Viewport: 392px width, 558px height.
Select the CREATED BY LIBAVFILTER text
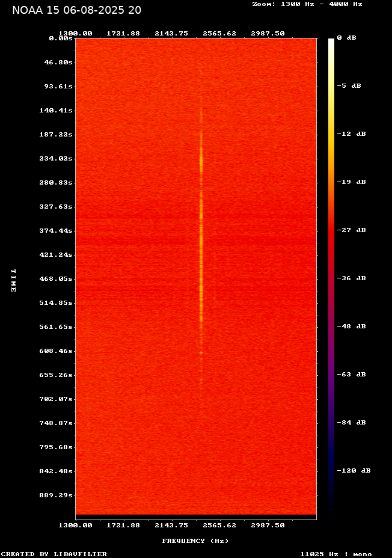[x=54, y=554]
